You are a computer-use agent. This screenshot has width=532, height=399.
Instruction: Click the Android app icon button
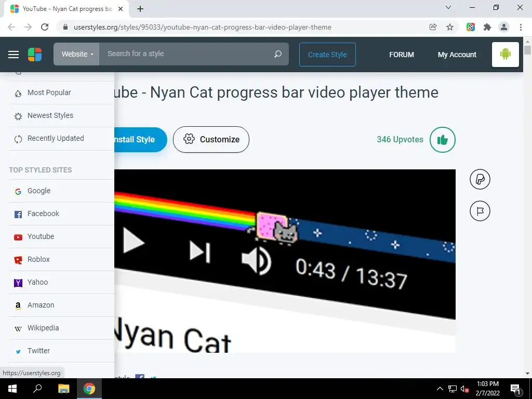(505, 54)
